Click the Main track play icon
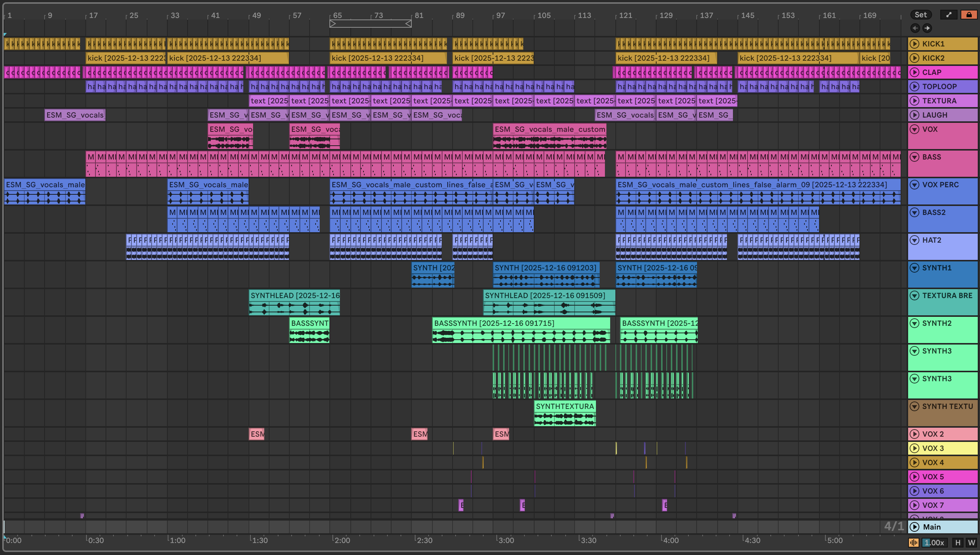This screenshot has height=555, width=980. [914, 527]
